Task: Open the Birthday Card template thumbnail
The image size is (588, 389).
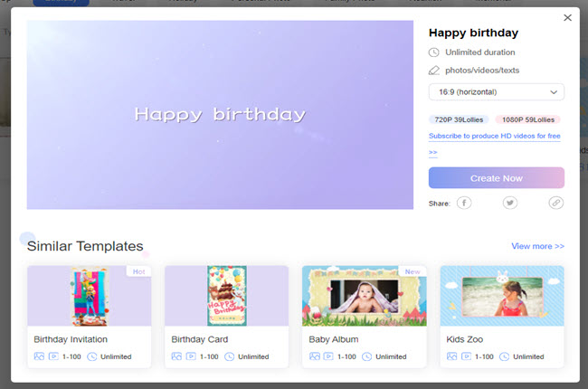Action: (226, 296)
